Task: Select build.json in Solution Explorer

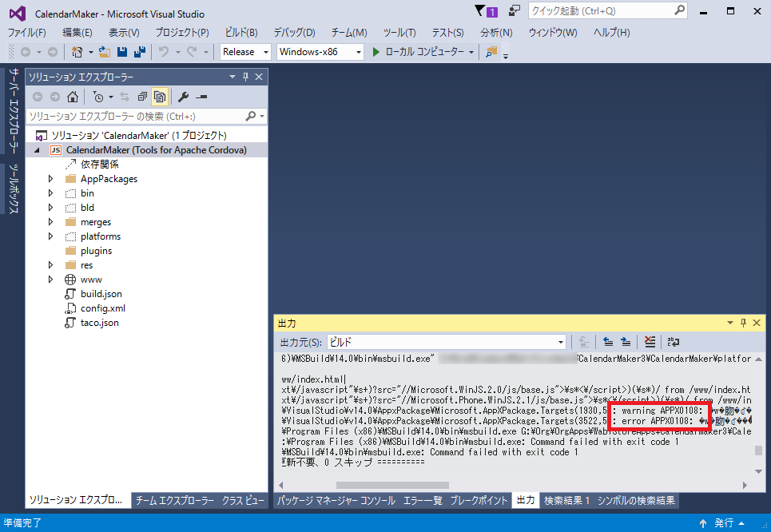Action: (101, 294)
